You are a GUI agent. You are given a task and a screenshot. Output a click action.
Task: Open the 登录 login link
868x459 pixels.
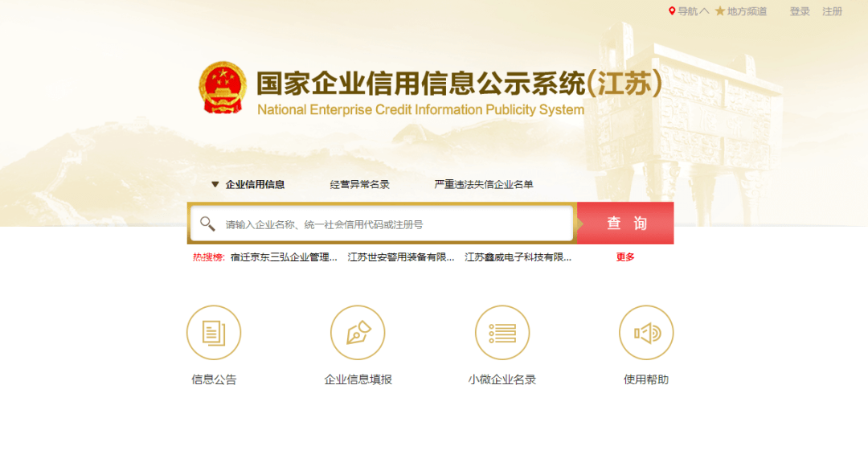coord(800,11)
